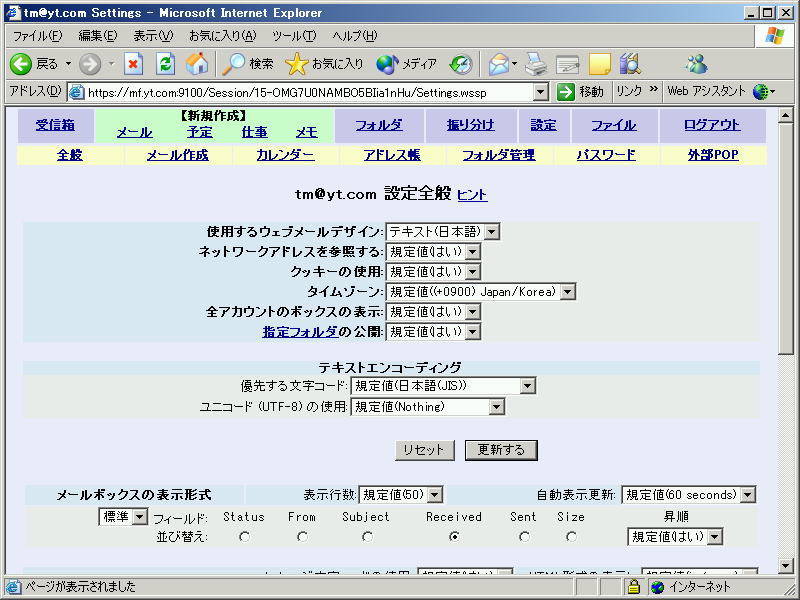
Task: Open the Favorites star icon
Action: (297, 63)
